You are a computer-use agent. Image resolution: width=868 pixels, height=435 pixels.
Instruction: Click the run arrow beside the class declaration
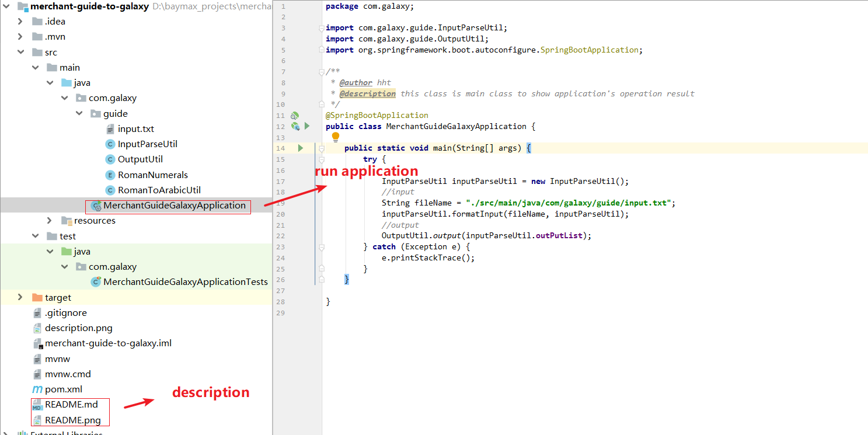[307, 126]
